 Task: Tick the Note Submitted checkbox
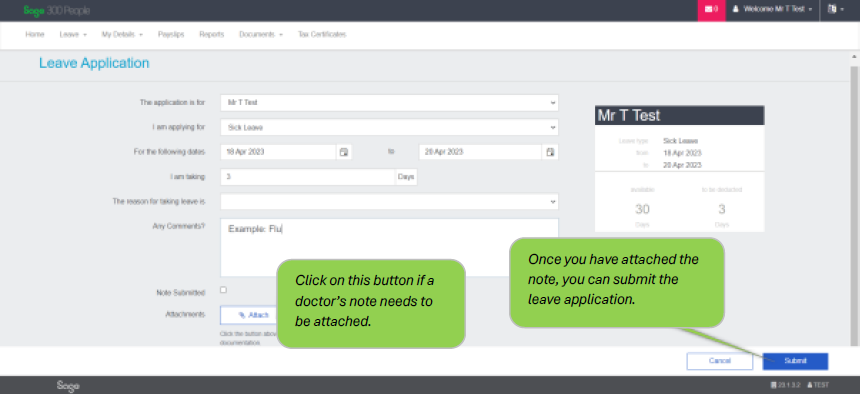point(223,290)
